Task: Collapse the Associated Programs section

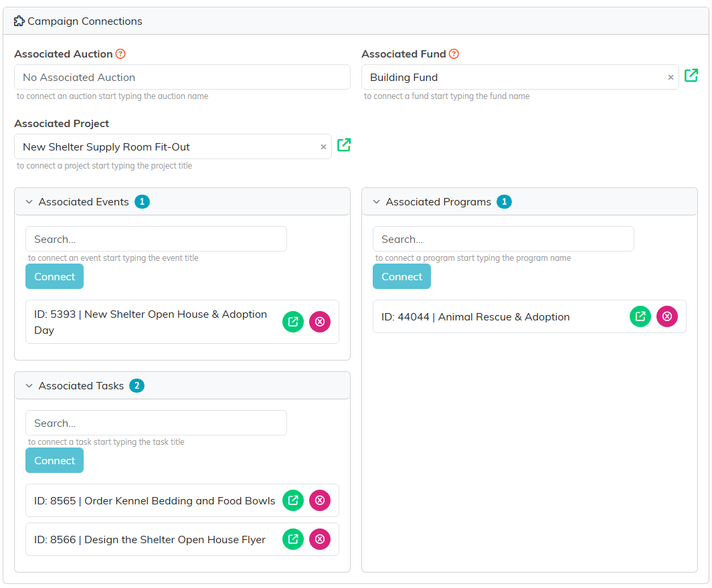Action: (x=377, y=201)
